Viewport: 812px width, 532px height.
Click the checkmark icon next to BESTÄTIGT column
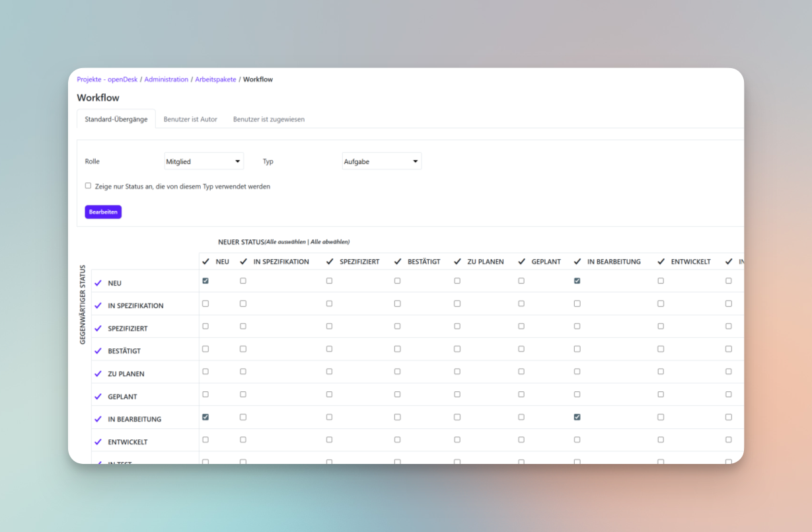(x=397, y=261)
